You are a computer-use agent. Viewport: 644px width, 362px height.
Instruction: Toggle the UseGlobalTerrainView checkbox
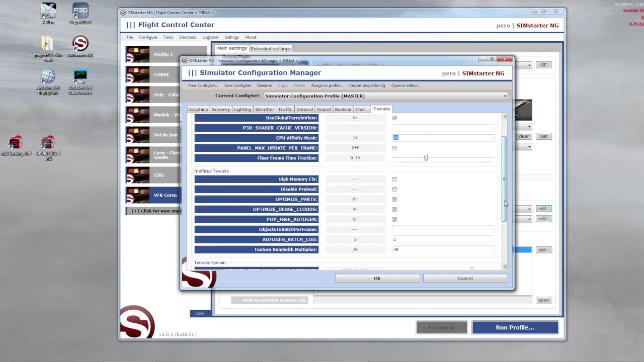click(394, 118)
